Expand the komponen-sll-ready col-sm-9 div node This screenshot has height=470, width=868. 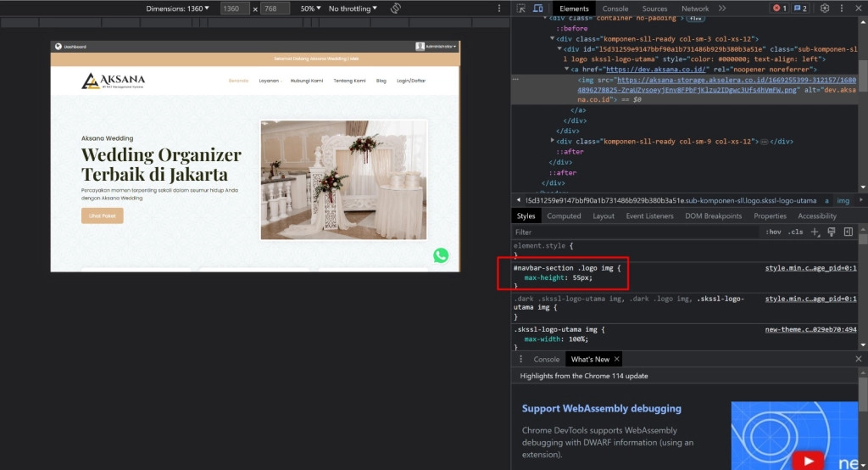coord(552,142)
